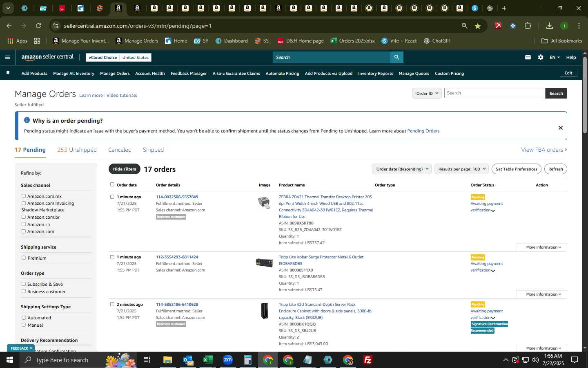Click the info icon in the pending banner
This screenshot has width=588, height=368.
pos(27,120)
